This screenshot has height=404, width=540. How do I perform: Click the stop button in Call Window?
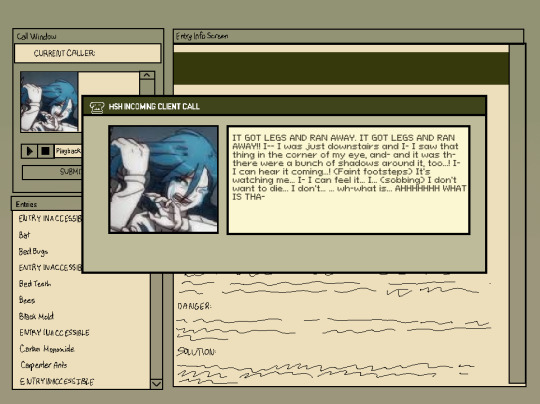[45, 151]
